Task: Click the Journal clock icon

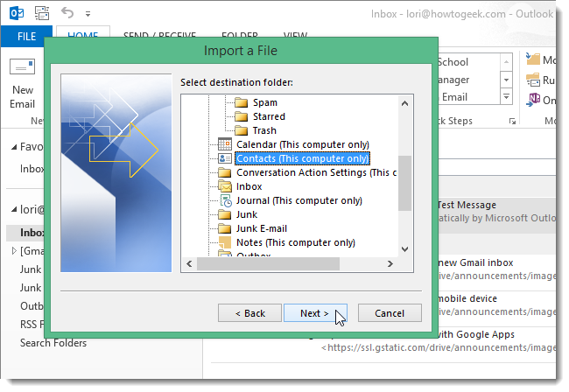Action: pyautogui.click(x=225, y=200)
